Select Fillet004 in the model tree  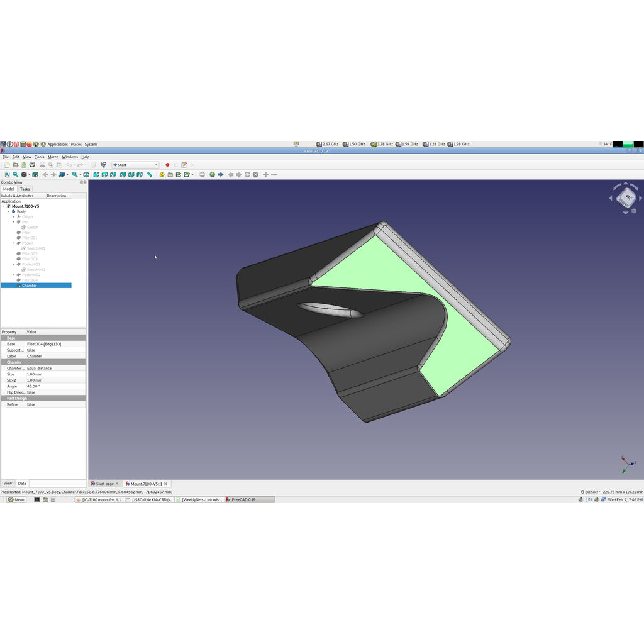pyautogui.click(x=30, y=280)
